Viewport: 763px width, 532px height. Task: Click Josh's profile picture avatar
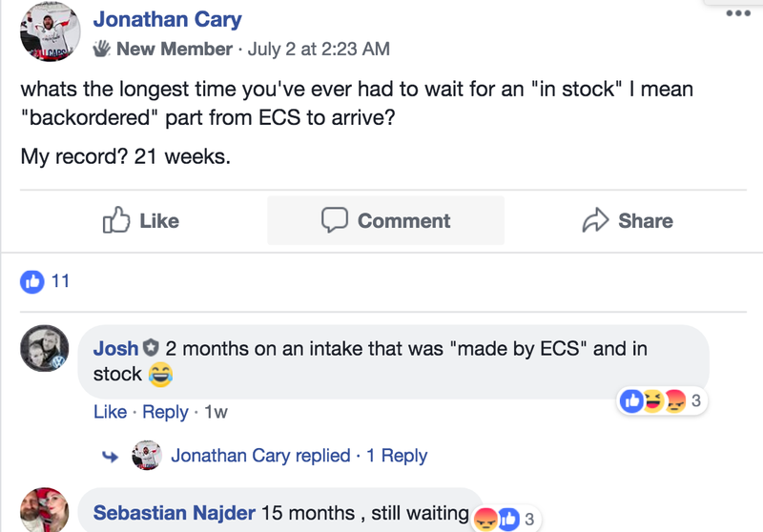pos(44,349)
